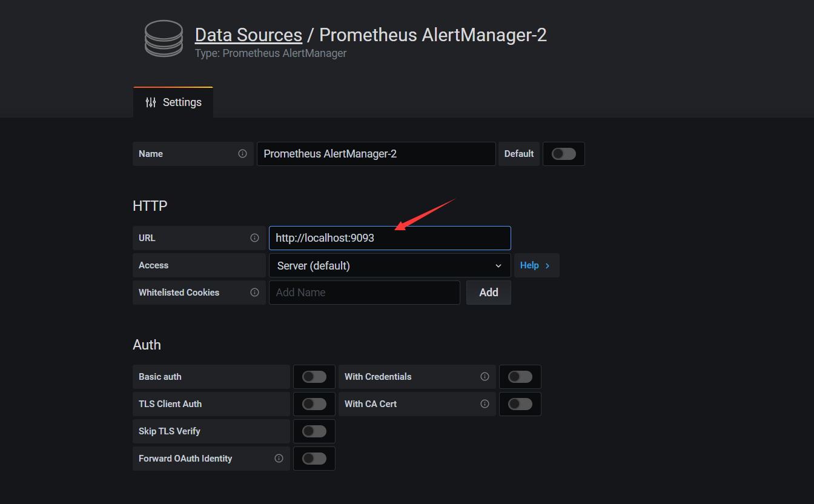This screenshot has height=504, width=814.
Task: Turn on Basic auth
Action: [x=314, y=377]
